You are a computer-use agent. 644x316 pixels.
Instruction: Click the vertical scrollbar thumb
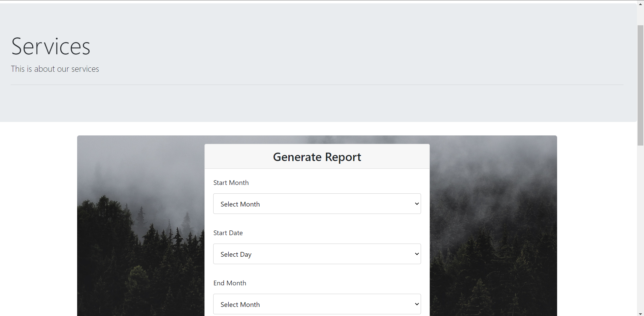point(640,85)
